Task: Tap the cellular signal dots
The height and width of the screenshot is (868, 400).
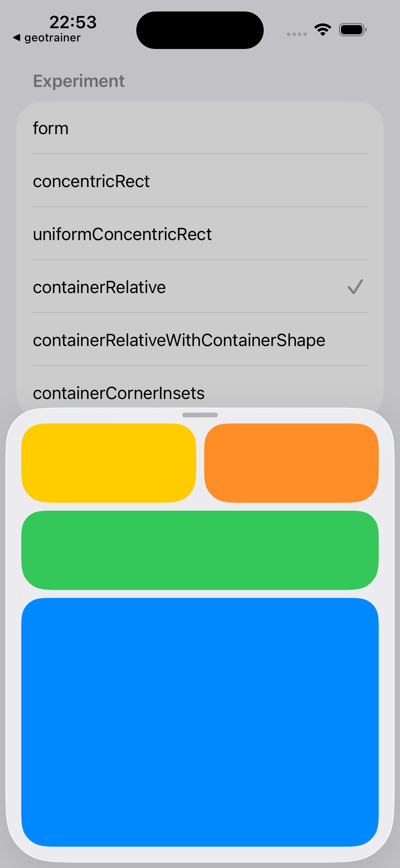Action: point(297,34)
